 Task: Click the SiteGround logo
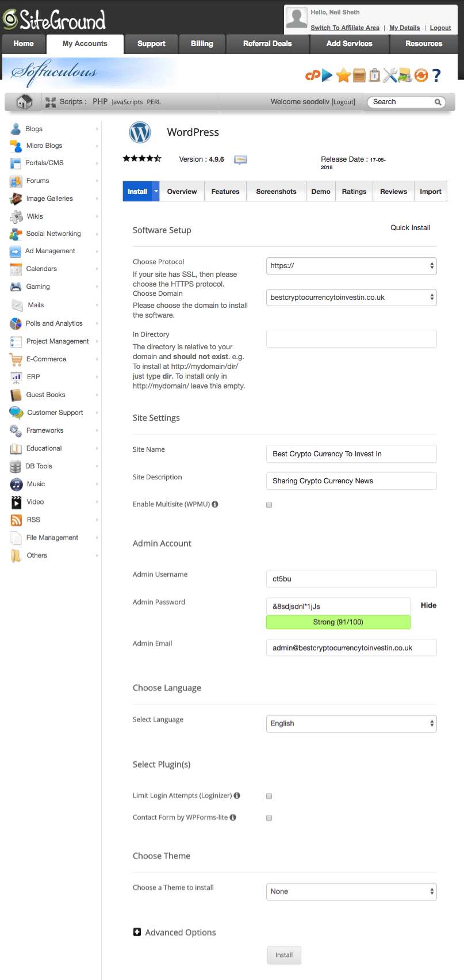click(x=55, y=20)
